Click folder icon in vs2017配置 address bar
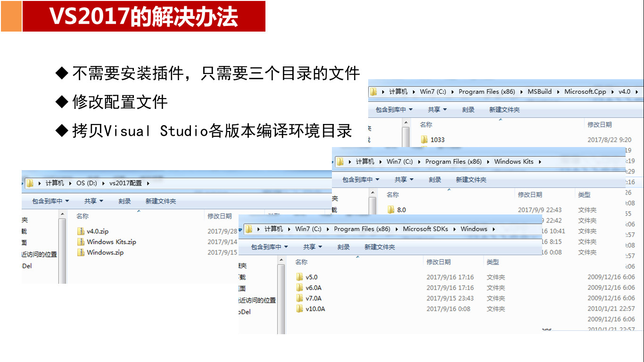 [30, 183]
